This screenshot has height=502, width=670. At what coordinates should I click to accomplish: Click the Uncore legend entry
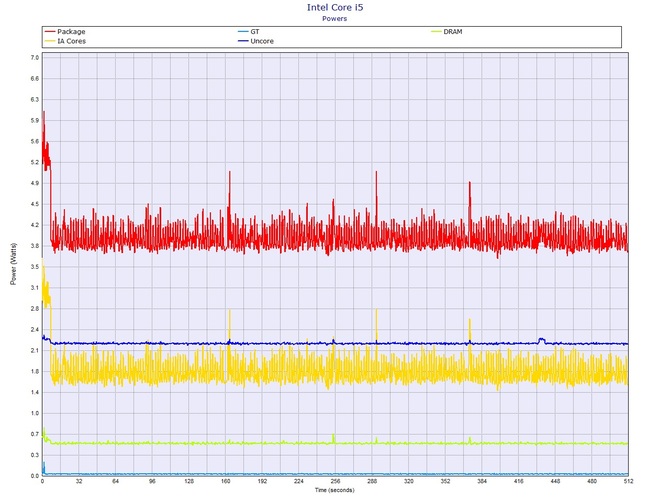256,41
